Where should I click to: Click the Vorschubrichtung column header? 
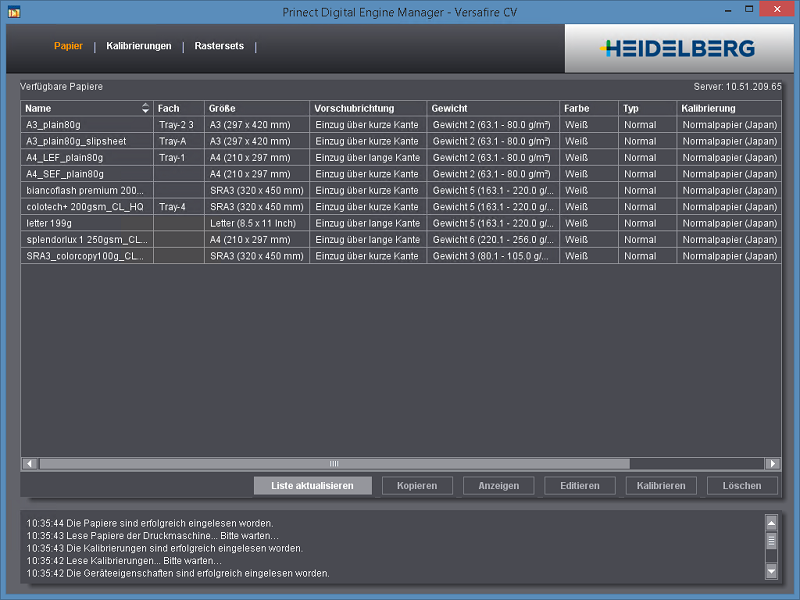click(368, 108)
